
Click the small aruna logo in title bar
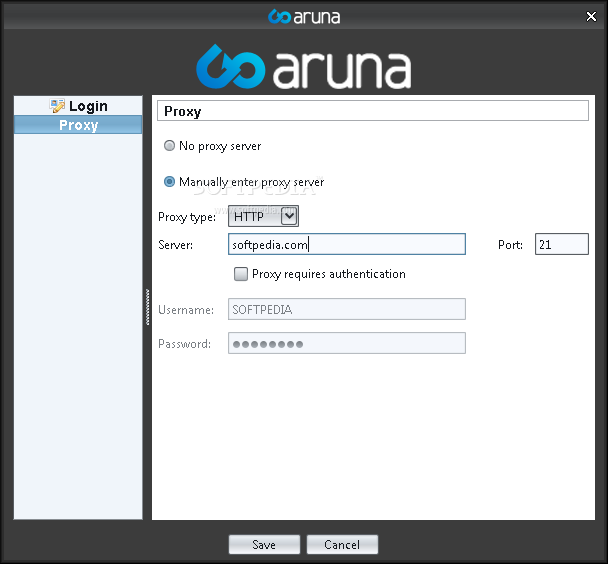(x=304, y=17)
